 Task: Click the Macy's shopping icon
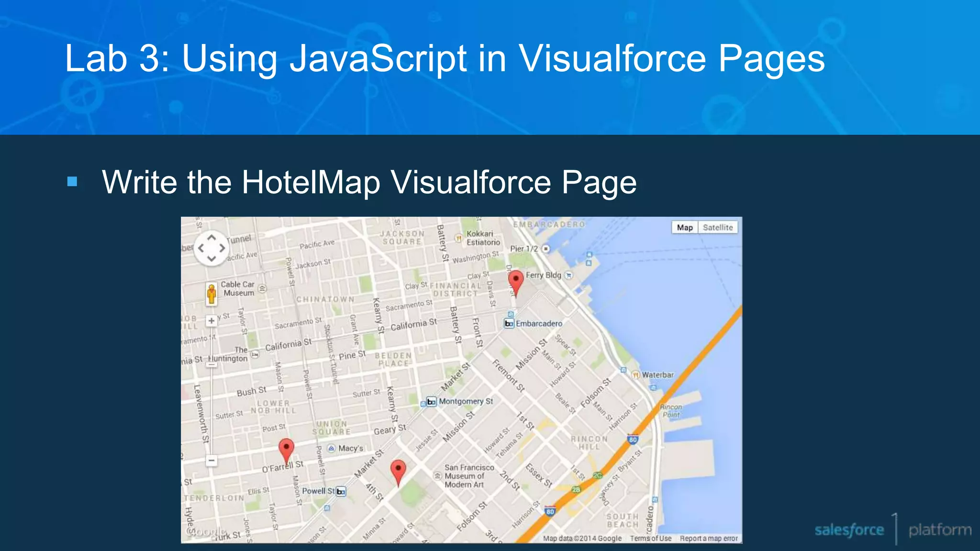coord(331,448)
